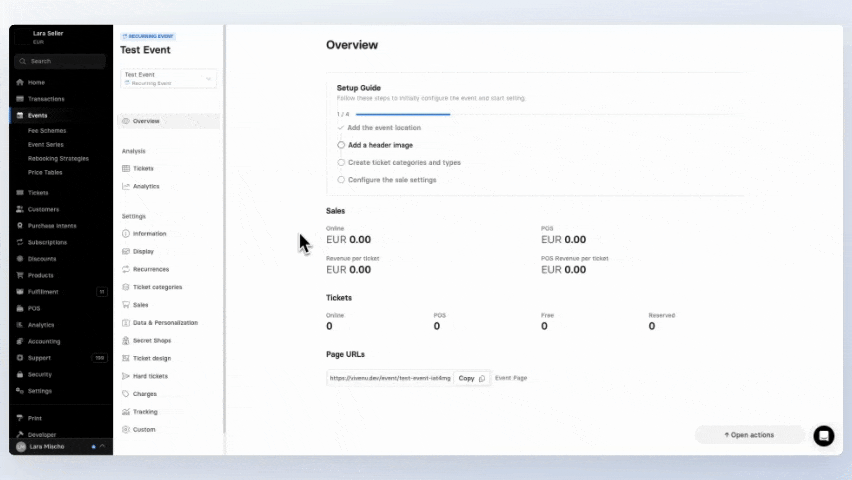Click the Security shield icon

point(20,374)
